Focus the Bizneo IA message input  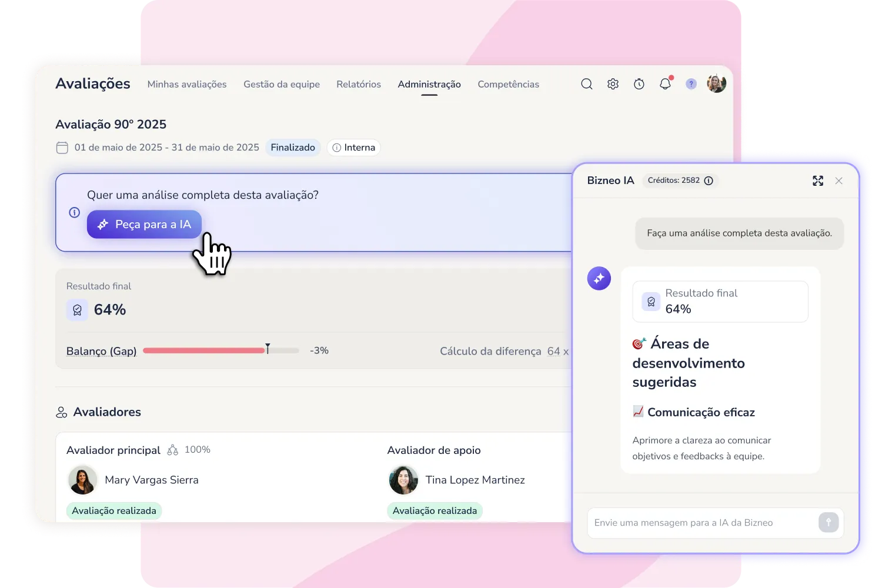click(715, 523)
